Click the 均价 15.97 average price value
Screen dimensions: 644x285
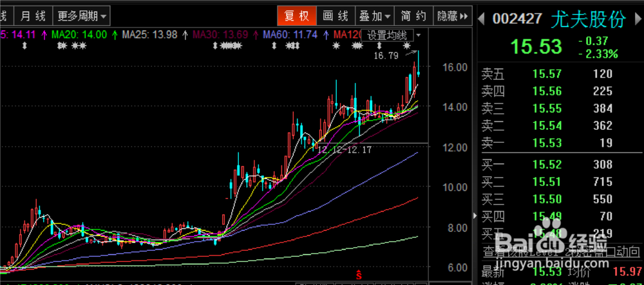click(627, 271)
